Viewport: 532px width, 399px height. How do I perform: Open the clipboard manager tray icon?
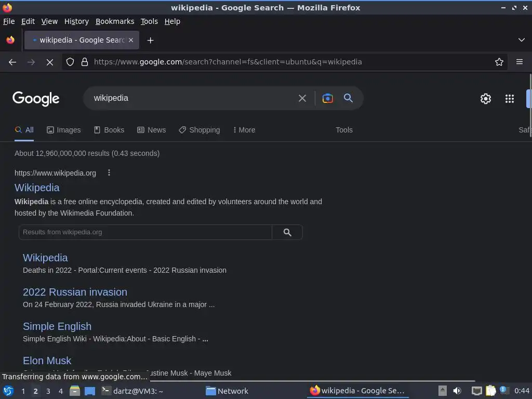coord(490,391)
